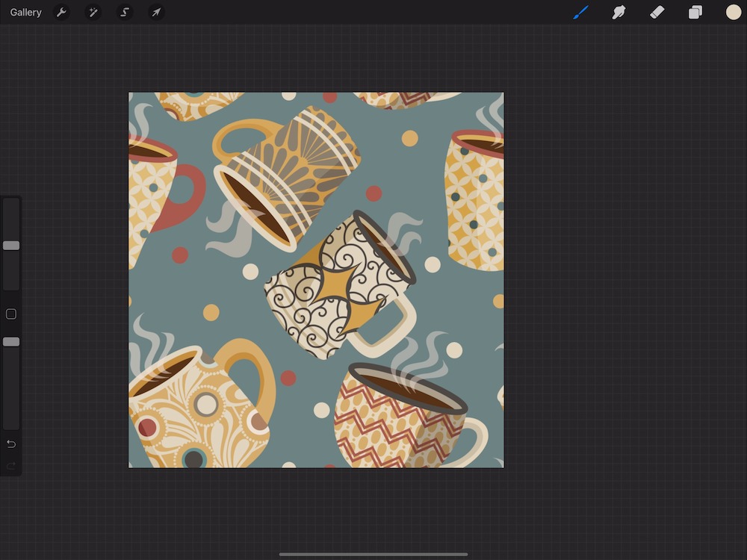Tap the home indicator bar
Image resolution: width=747 pixels, height=560 pixels.
click(x=373, y=554)
